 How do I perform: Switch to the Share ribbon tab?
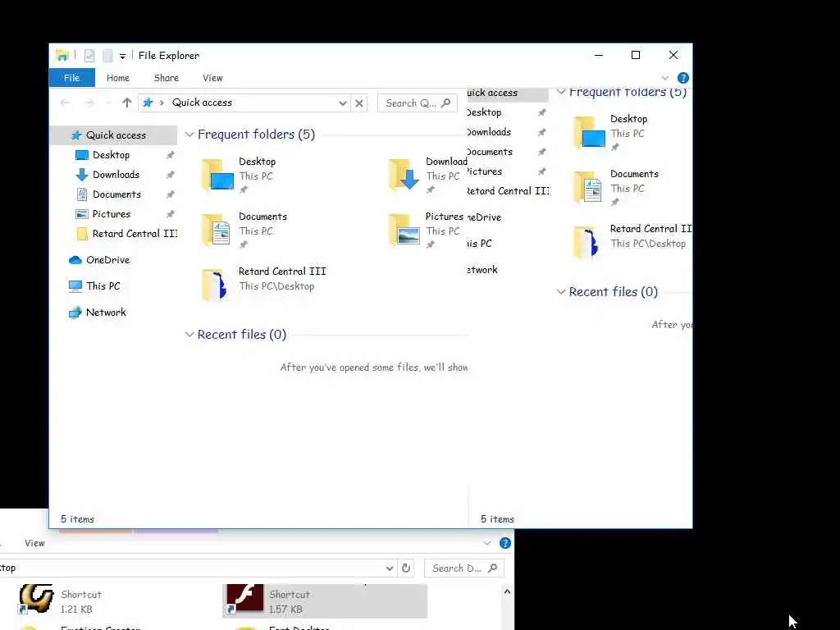[166, 78]
